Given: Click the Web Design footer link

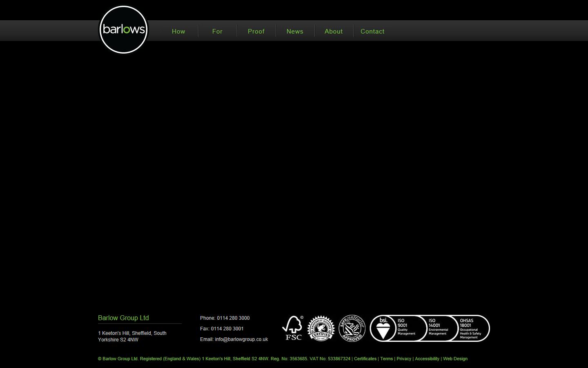Looking at the screenshot, I should click(455, 359).
